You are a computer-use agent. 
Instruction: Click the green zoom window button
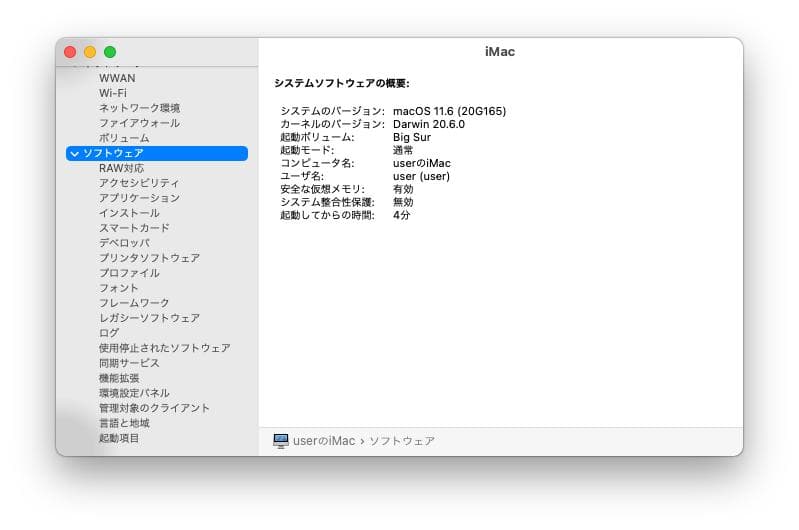[x=110, y=52]
